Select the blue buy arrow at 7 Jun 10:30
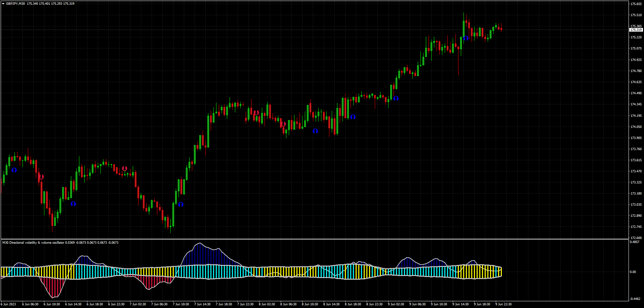This screenshot has width=644, height=308. [x=181, y=204]
